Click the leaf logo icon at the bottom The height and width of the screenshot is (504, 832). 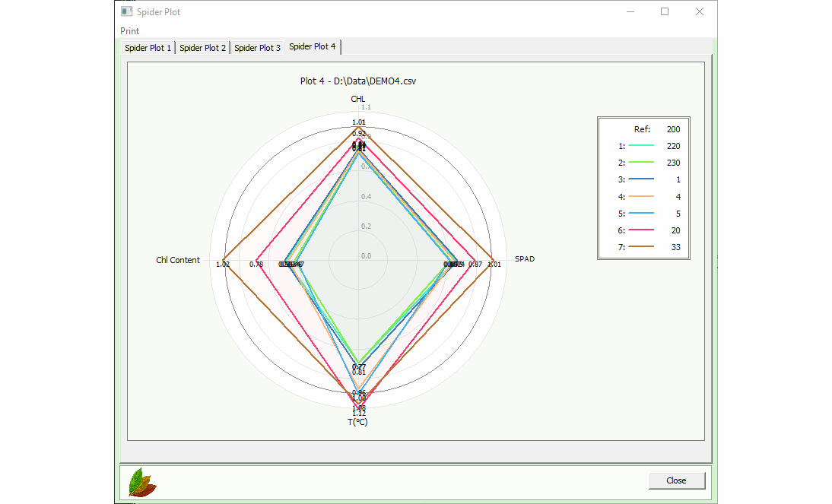pyautogui.click(x=142, y=483)
